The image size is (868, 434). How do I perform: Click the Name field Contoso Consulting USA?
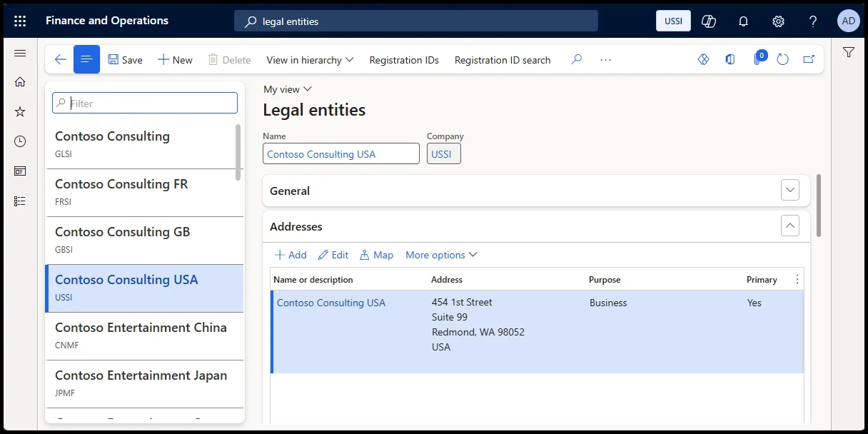341,154
